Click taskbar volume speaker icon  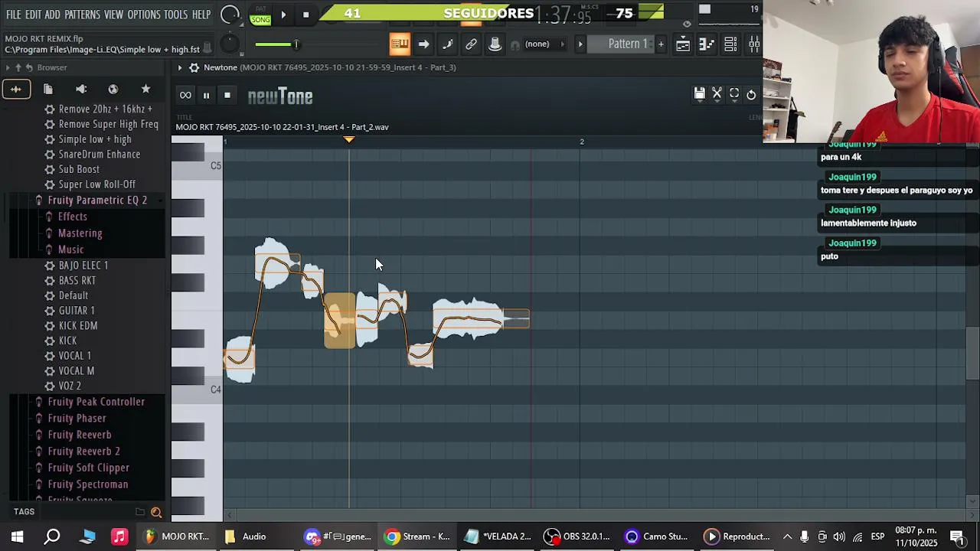pos(840,536)
